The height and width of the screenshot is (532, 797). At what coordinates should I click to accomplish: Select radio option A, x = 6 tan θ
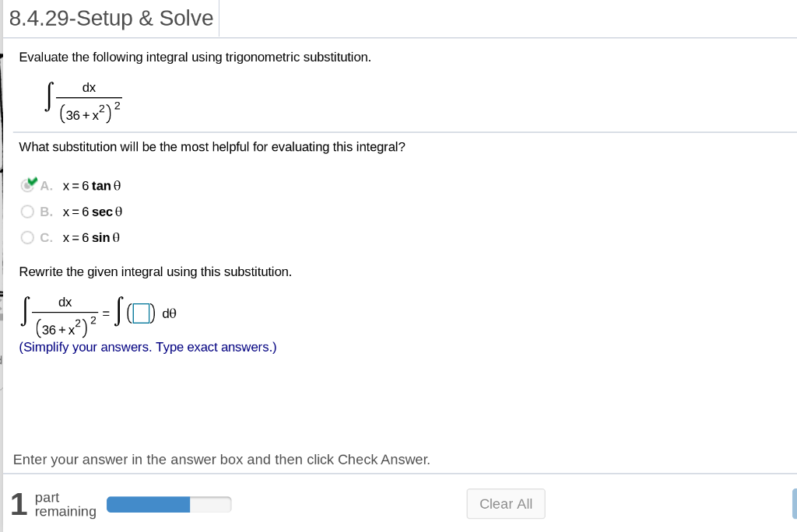tap(27, 186)
